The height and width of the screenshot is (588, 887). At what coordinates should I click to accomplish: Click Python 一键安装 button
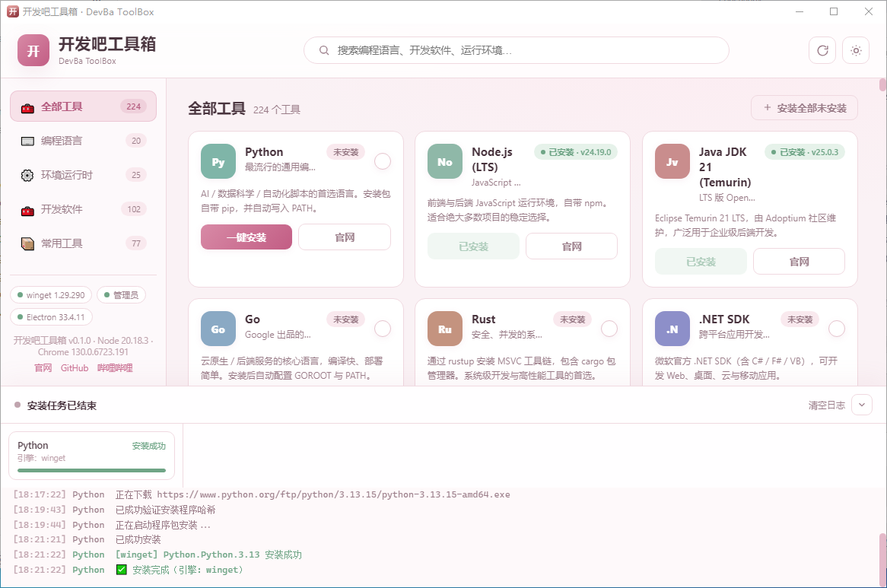(x=246, y=237)
